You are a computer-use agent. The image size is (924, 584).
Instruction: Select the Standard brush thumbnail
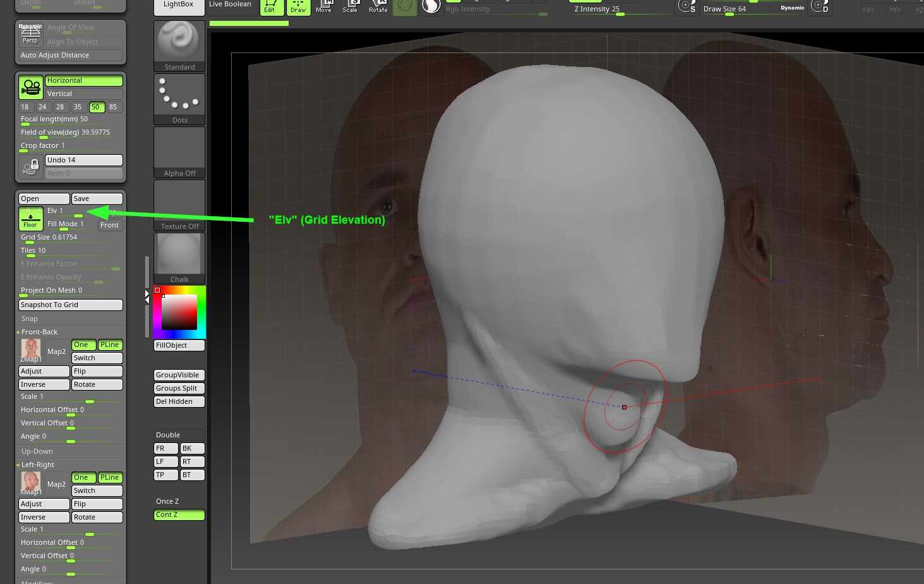coord(180,46)
